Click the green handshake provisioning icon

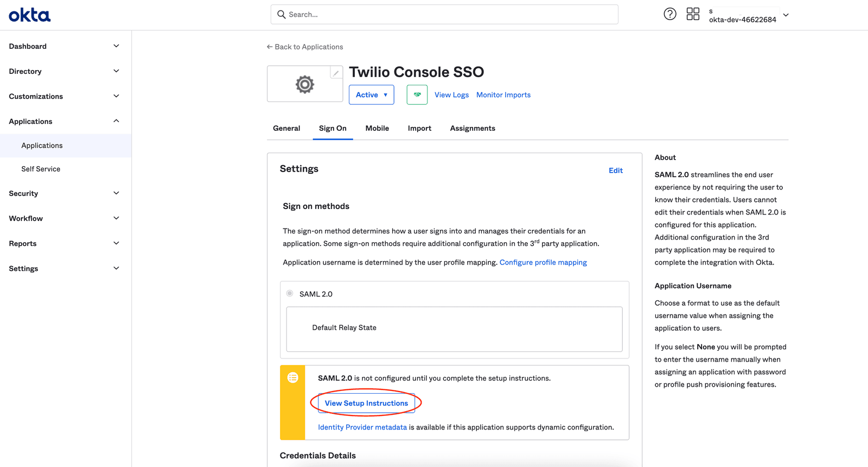[x=417, y=94]
